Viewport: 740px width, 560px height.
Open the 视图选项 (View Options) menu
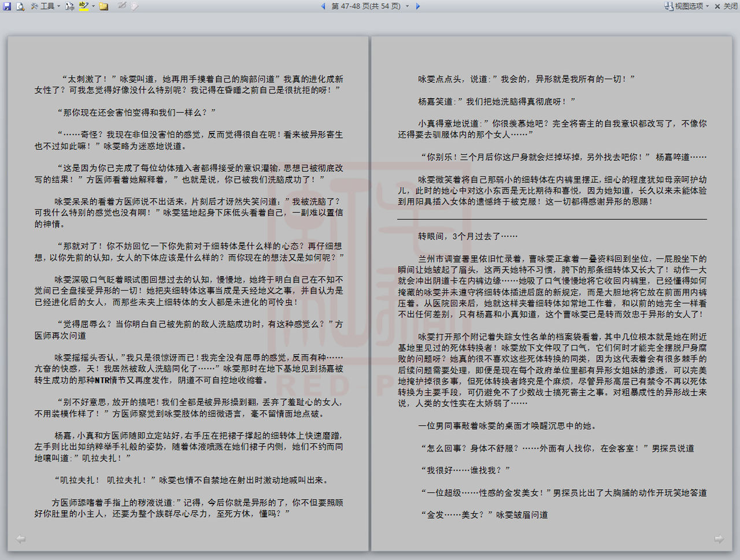688,6
